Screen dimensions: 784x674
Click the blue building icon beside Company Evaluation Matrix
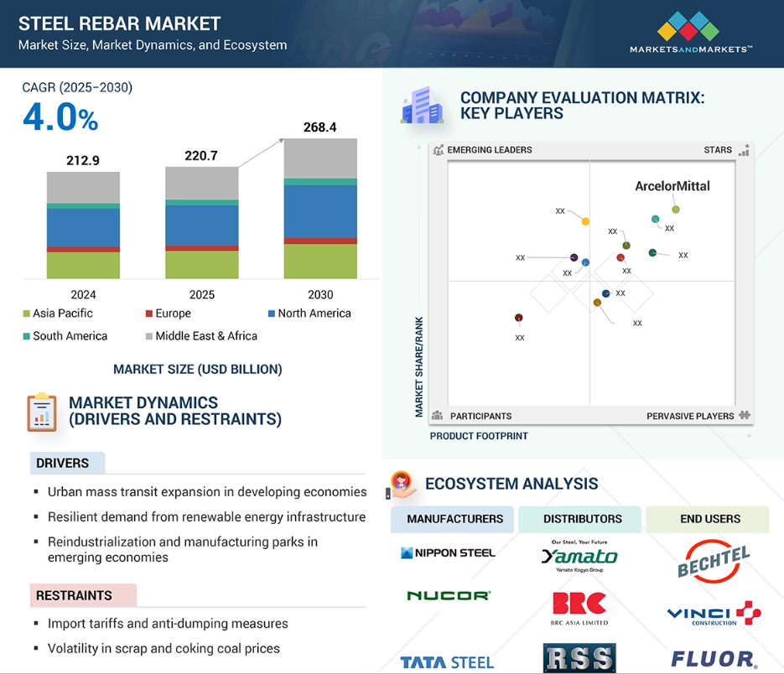(x=422, y=105)
